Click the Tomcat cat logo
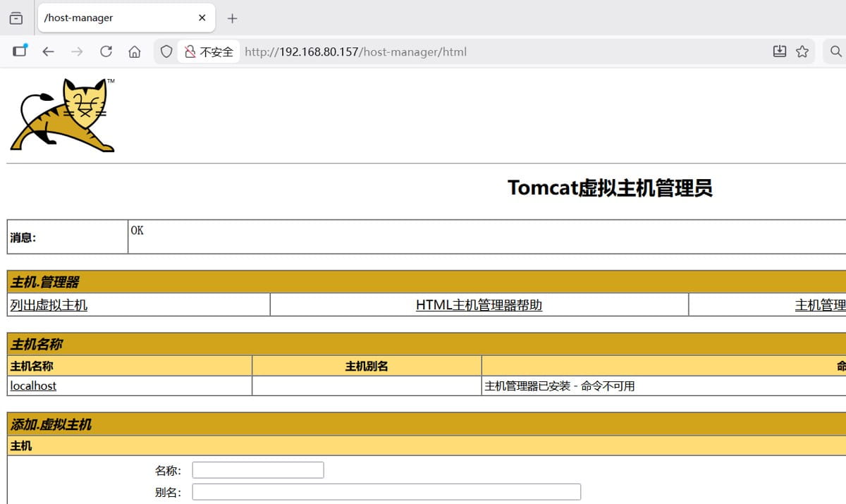 pyautogui.click(x=62, y=115)
